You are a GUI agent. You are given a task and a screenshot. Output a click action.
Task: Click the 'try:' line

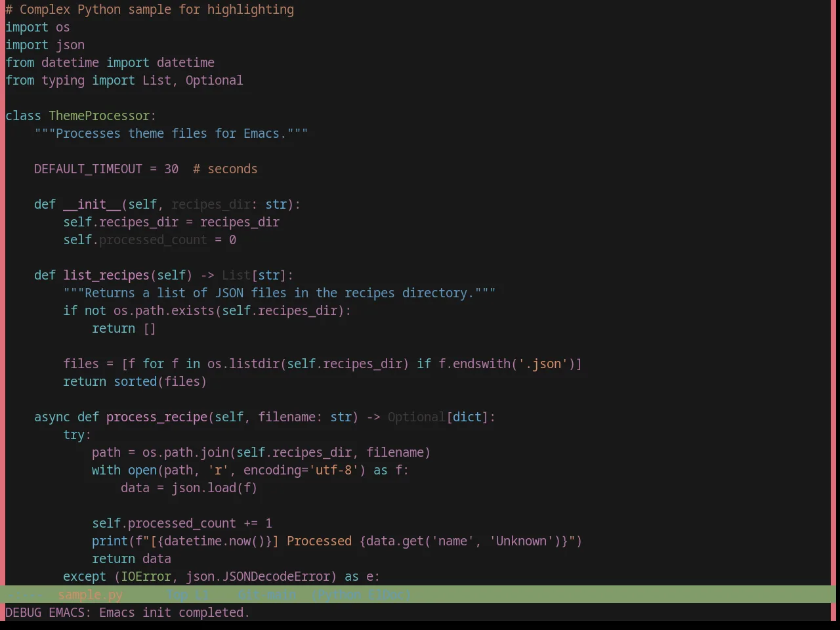(77, 434)
